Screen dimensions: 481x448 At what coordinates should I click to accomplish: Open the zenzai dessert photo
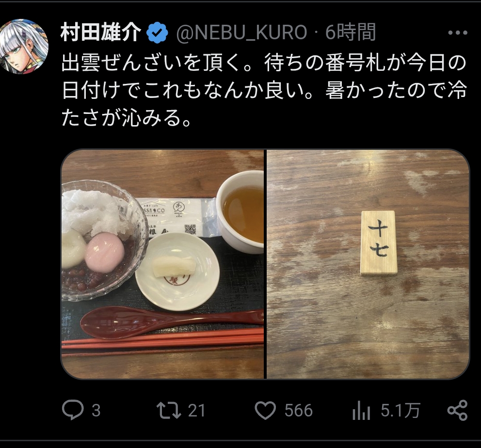tap(162, 264)
